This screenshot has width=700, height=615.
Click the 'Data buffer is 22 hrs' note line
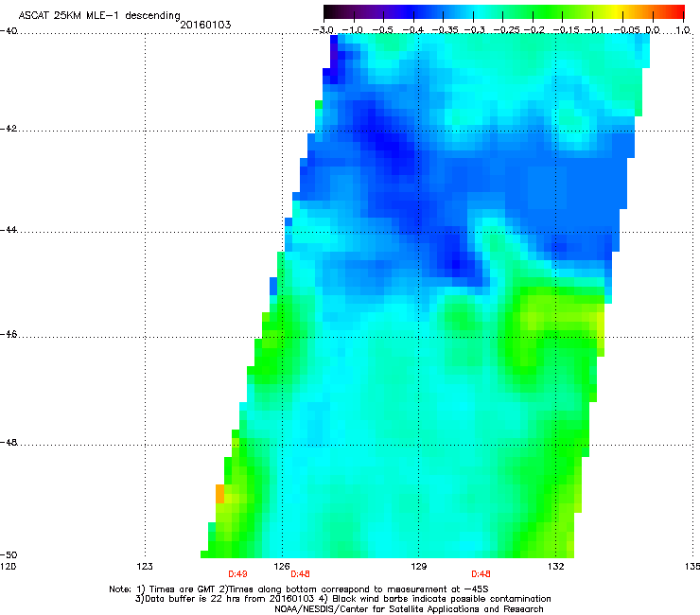(x=342, y=599)
